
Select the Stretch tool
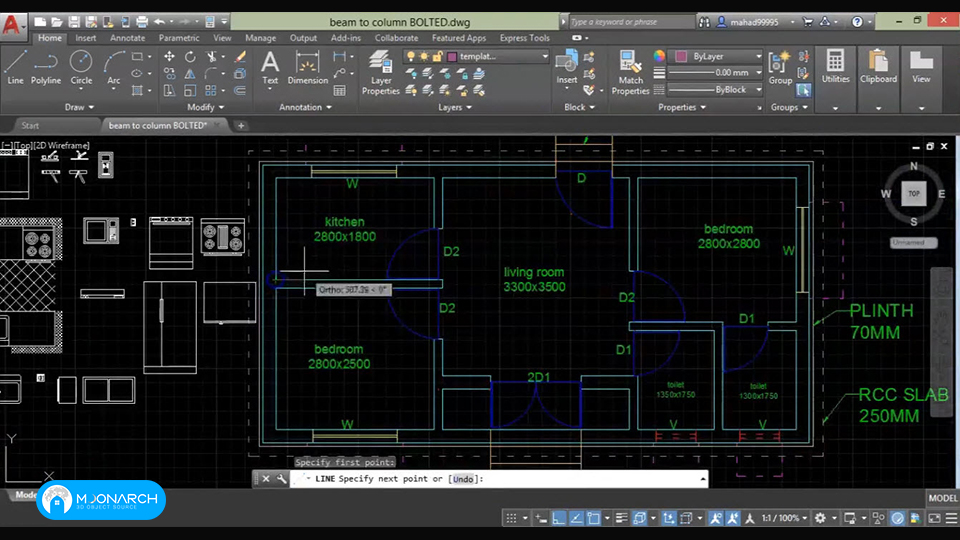[x=170, y=91]
